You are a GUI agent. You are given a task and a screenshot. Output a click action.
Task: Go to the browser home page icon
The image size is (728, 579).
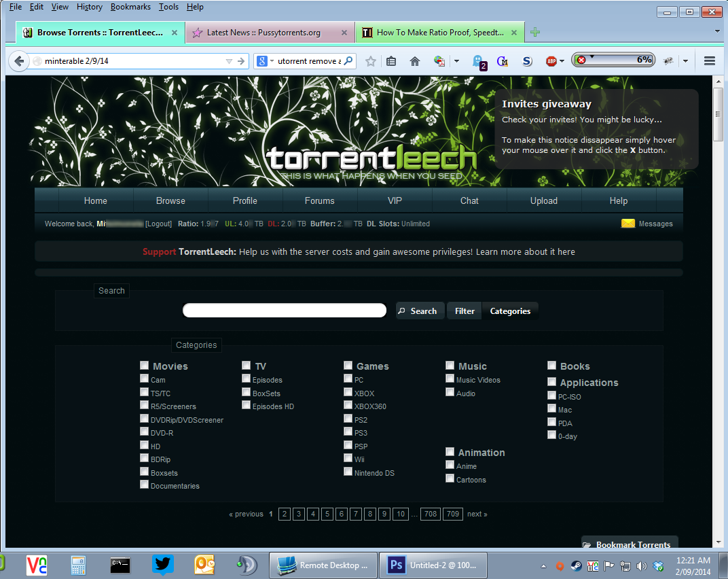pyautogui.click(x=415, y=61)
